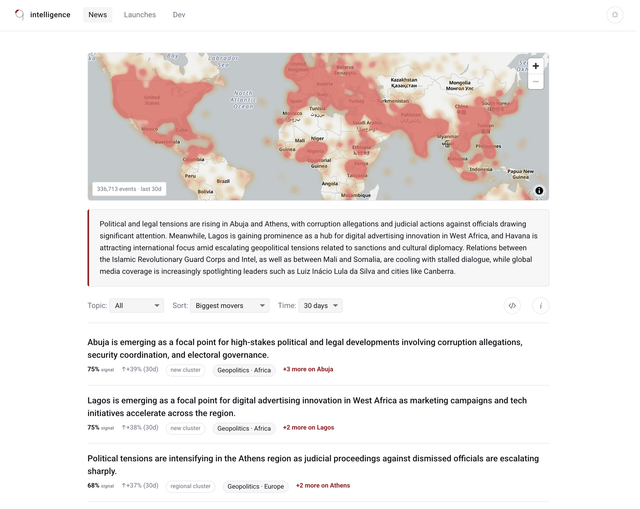640x509 pixels.
Task: Click the +39% (30d) change on Abuja story
Action: [140, 369]
